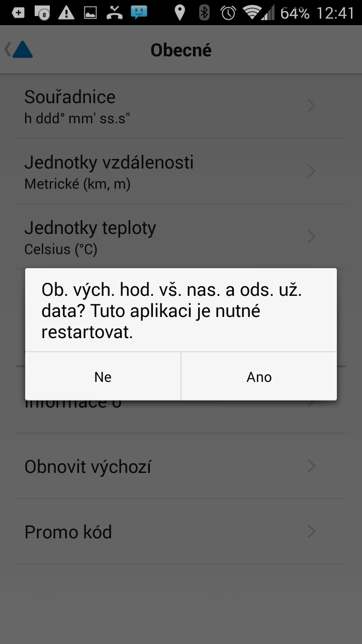Image resolution: width=362 pixels, height=644 pixels.
Task: Tap the Bluetooth status icon
Action: pos(204,13)
